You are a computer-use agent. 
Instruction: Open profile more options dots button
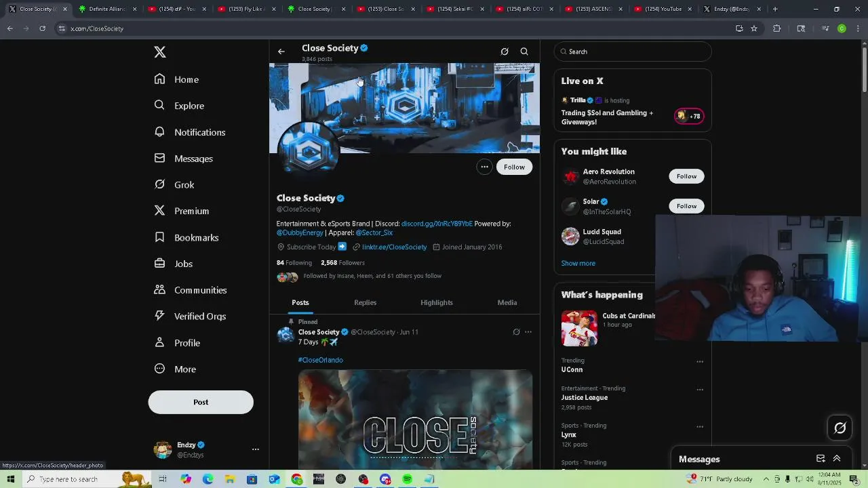[484, 167]
